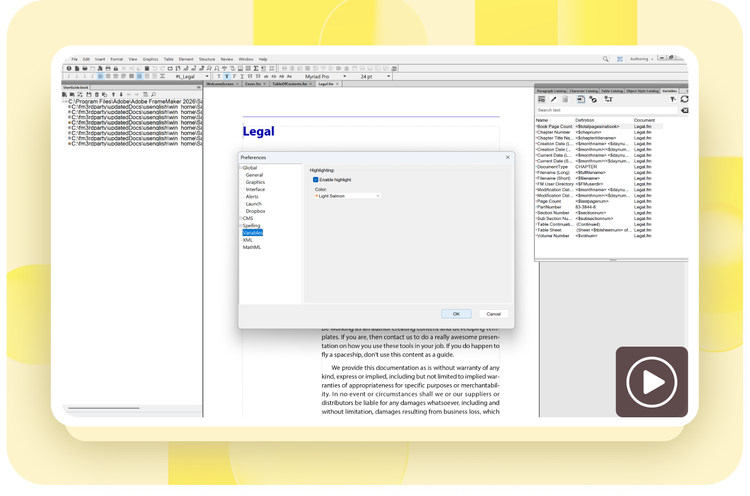Screen dimensions: 750x496
Task: Click the Sigma equation icon in toolbar
Action: (x=256, y=68)
